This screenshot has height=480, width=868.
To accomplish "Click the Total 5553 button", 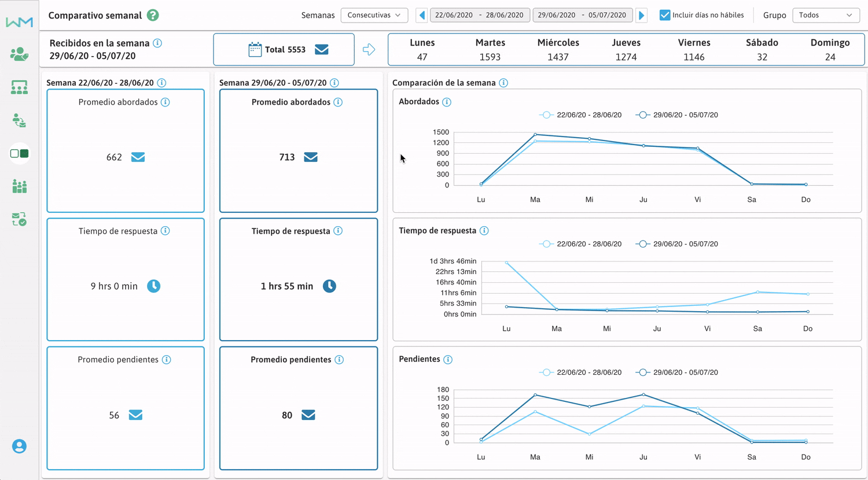I will pyautogui.click(x=284, y=50).
